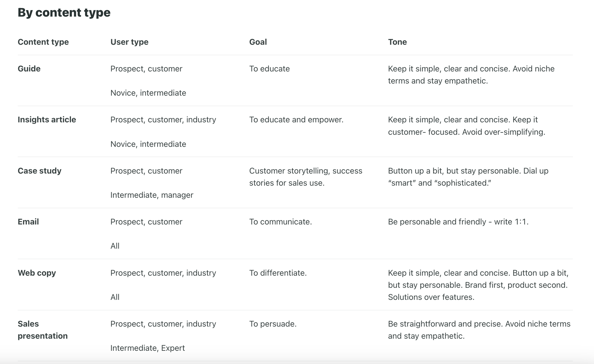Click the "Insights article" row label
The height and width of the screenshot is (364, 594).
pos(47,120)
